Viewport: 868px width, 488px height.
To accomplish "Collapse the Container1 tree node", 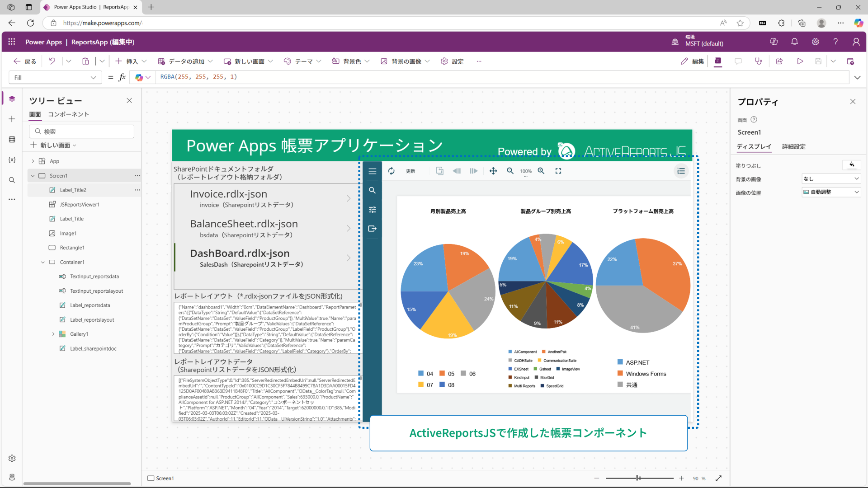I will click(x=43, y=262).
